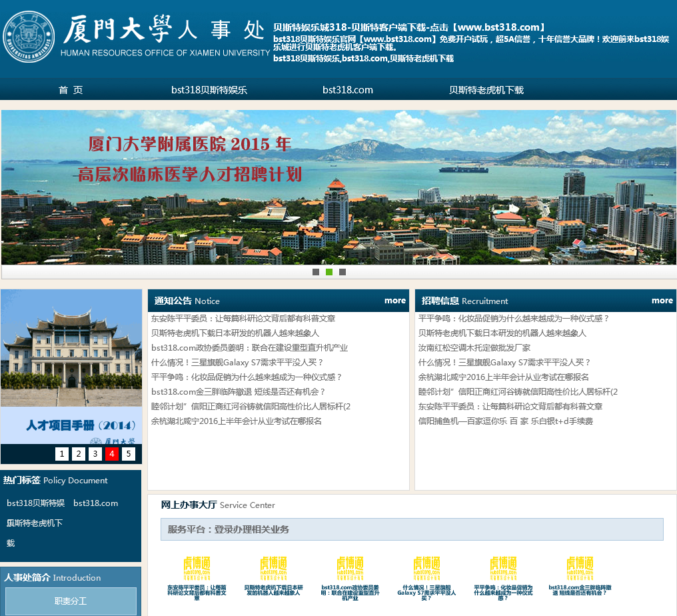
Task: Open notice 余杭湖北咸宁2016上半年会计从业考试在哪报名
Action: pyautogui.click(x=236, y=421)
